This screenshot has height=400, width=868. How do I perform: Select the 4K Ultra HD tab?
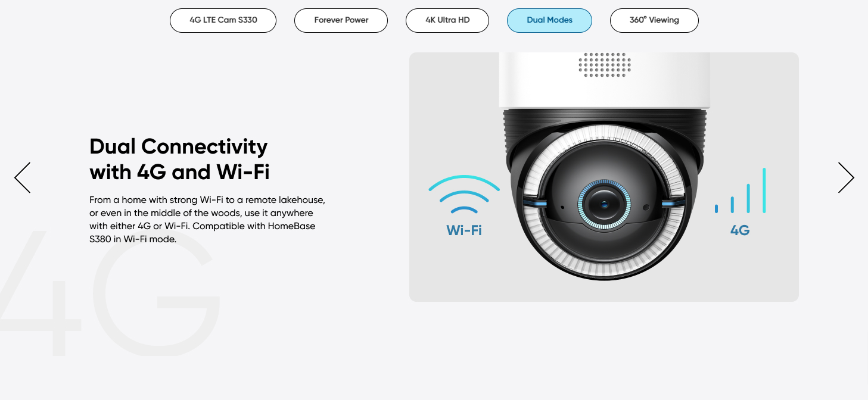[447, 20]
